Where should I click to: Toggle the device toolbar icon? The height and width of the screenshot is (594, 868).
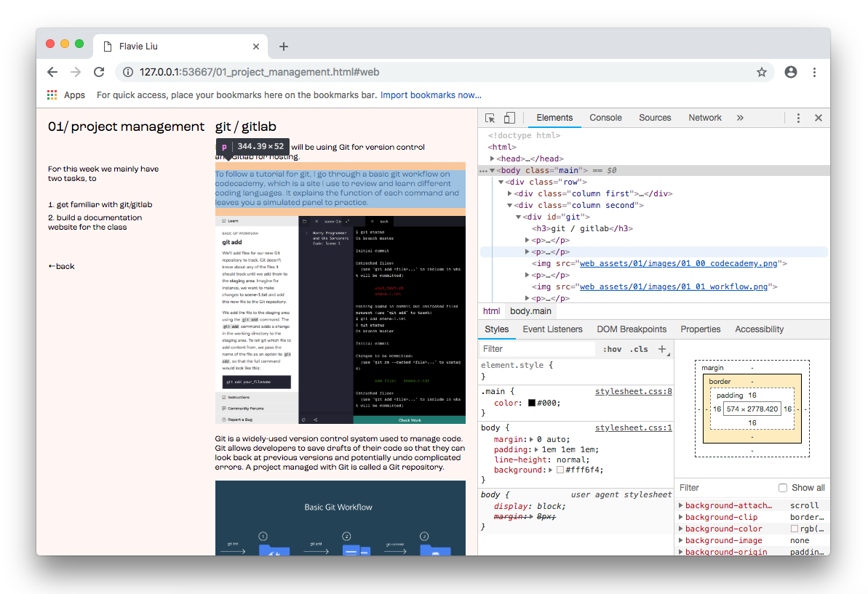pos(509,118)
